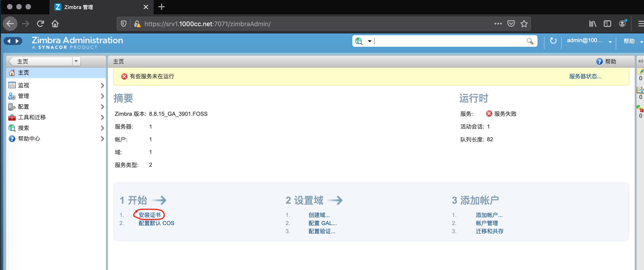
Task: Click 迁移和共存 link
Action: tap(490, 231)
